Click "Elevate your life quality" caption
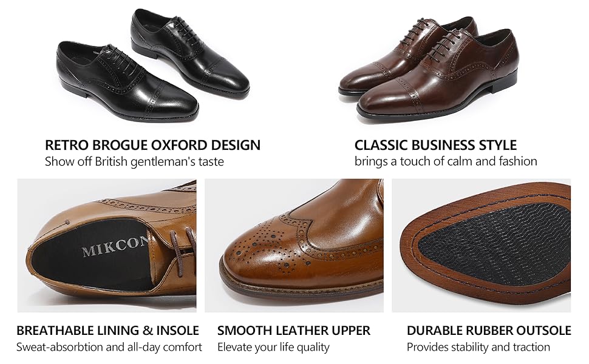Image resolution: width=589 pixels, height=364 pixels. pos(273,347)
